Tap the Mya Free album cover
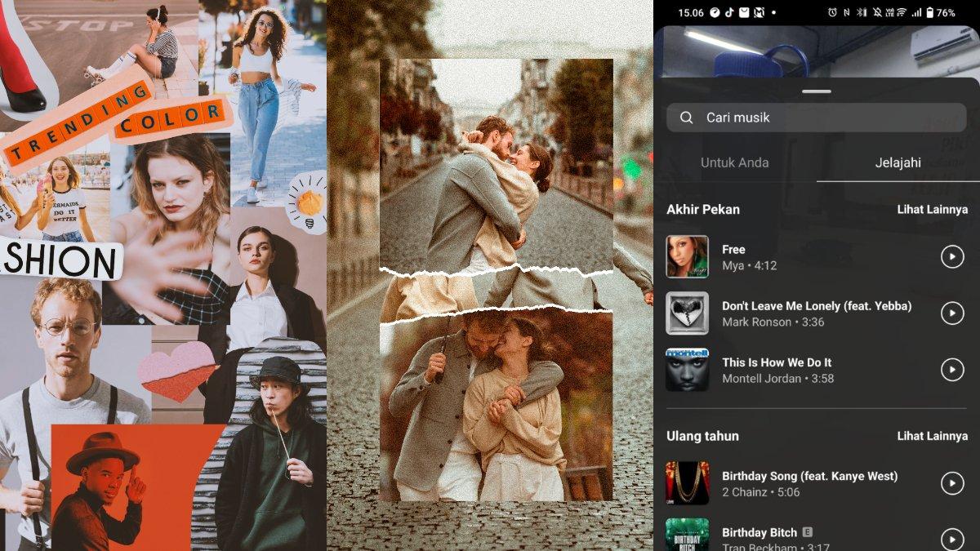 coord(687,257)
